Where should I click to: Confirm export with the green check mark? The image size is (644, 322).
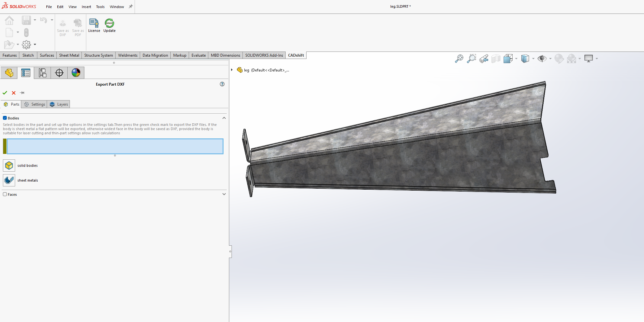(5, 93)
